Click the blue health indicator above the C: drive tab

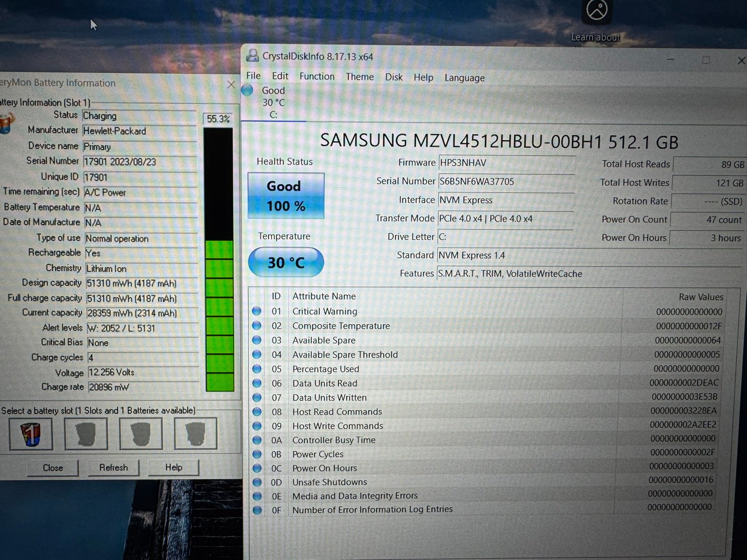tap(247, 90)
